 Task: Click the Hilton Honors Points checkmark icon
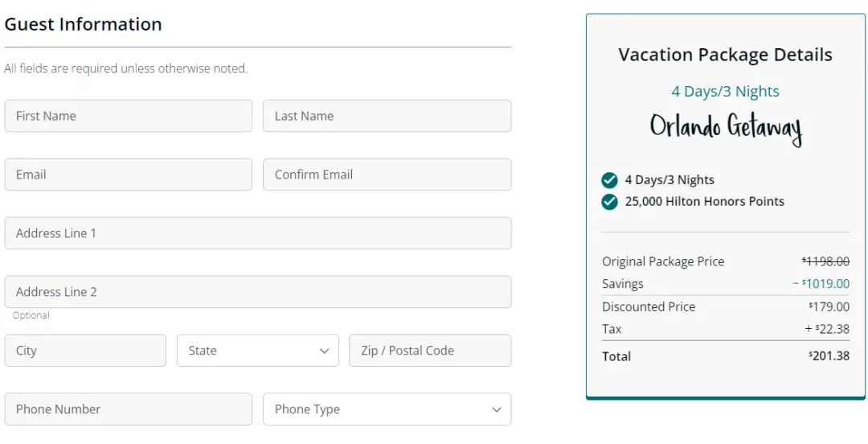click(x=609, y=201)
